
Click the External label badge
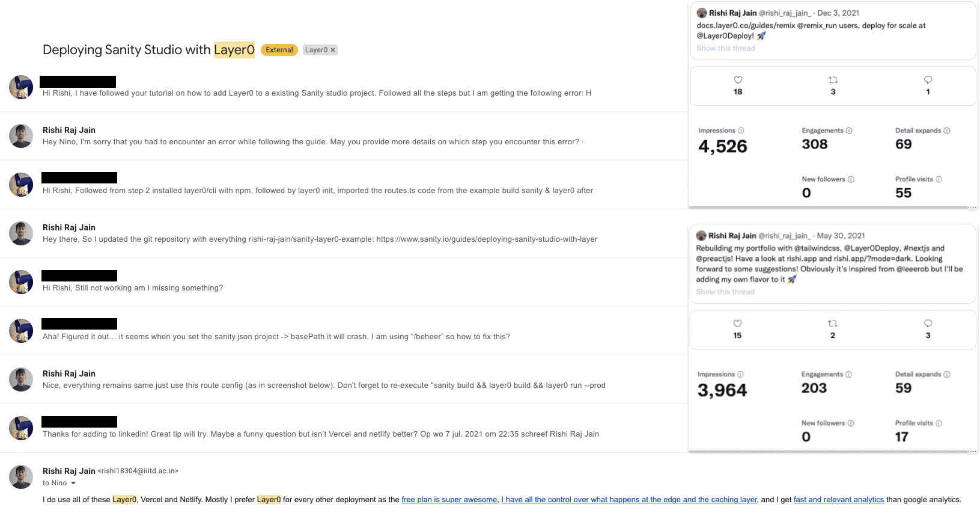279,50
